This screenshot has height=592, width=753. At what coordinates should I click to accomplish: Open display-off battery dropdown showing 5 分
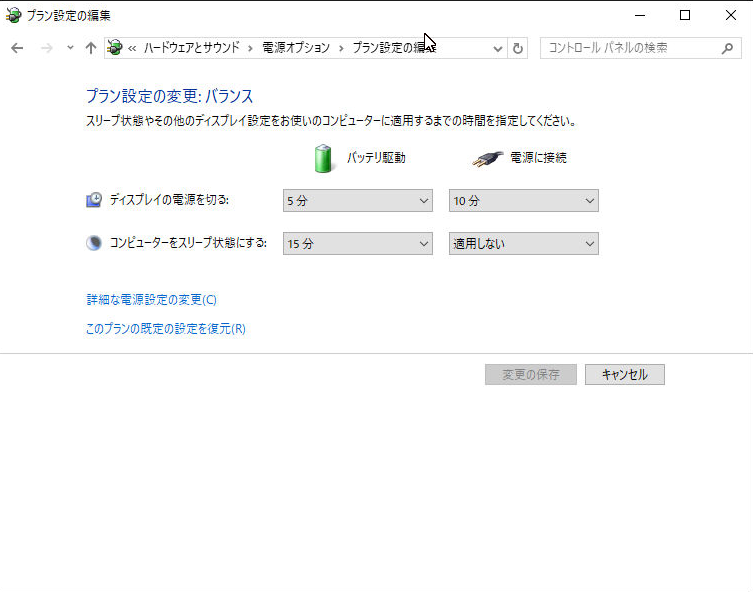(358, 201)
